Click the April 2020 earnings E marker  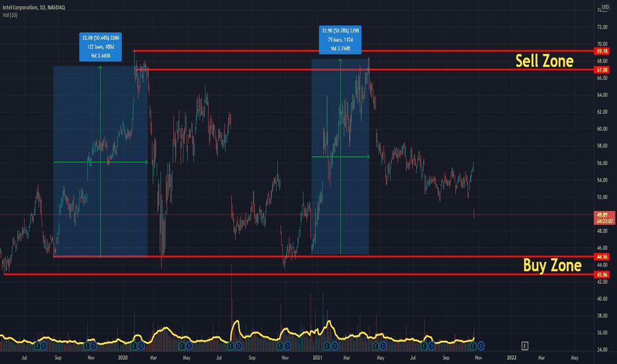click(x=182, y=346)
